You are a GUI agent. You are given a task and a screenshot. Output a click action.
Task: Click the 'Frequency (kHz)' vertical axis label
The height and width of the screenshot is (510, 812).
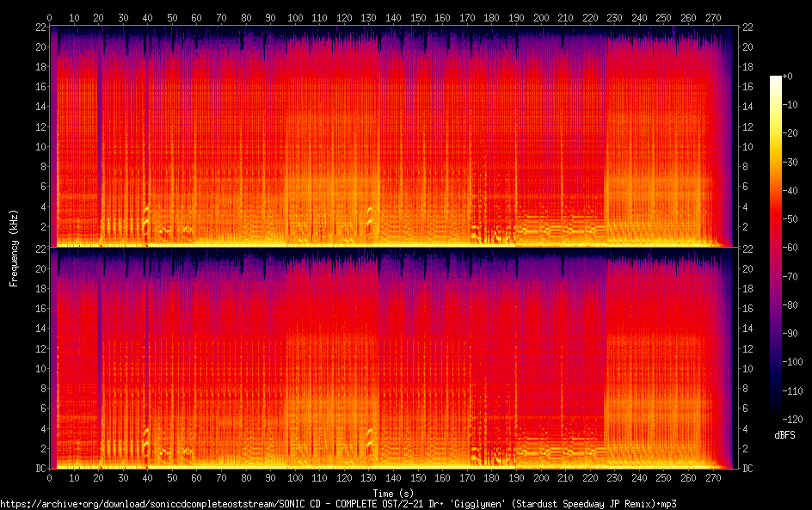pos(13,248)
